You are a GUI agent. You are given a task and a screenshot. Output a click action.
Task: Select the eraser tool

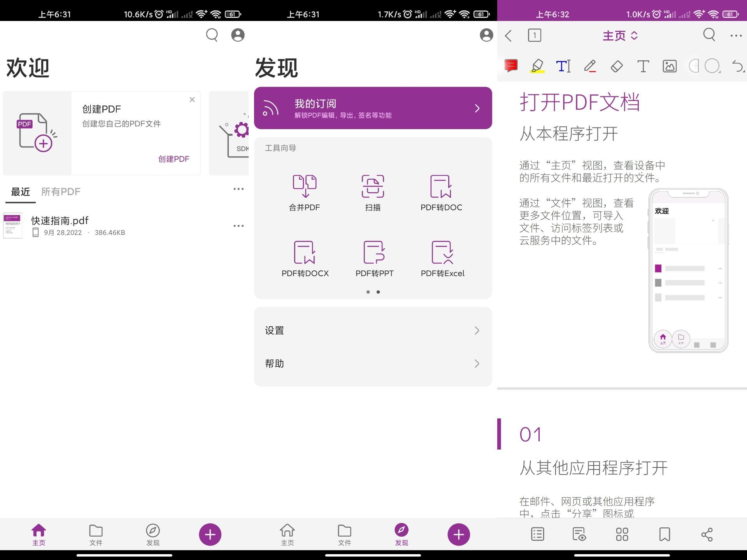coord(616,66)
